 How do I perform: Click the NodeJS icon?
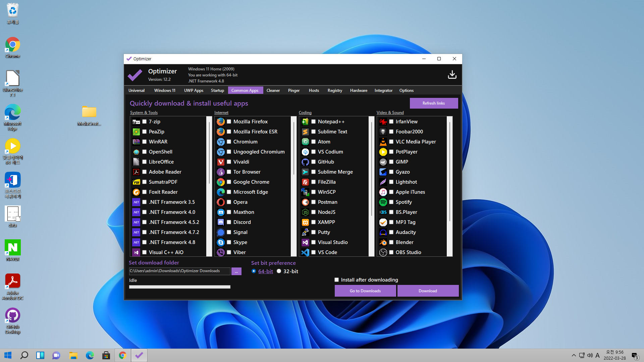(x=305, y=212)
